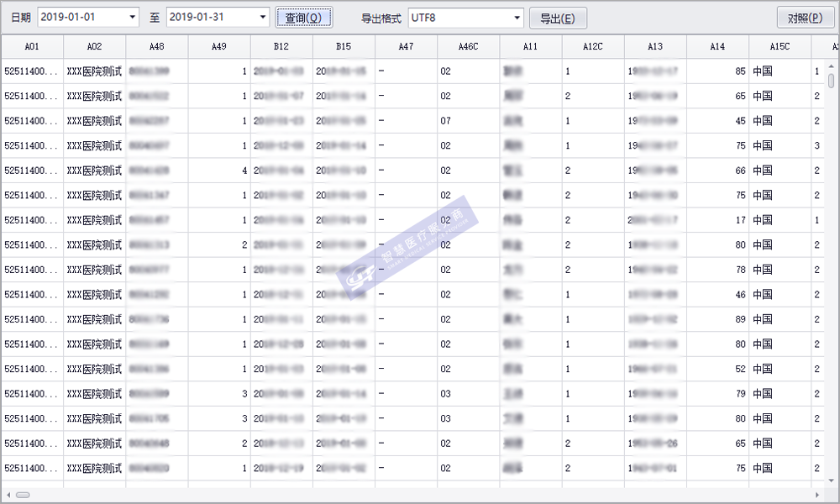The width and height of the screenshot is (840, 504).
Task: Expand the UTF8 export format dropdown
Action: (x=517, y=18)
